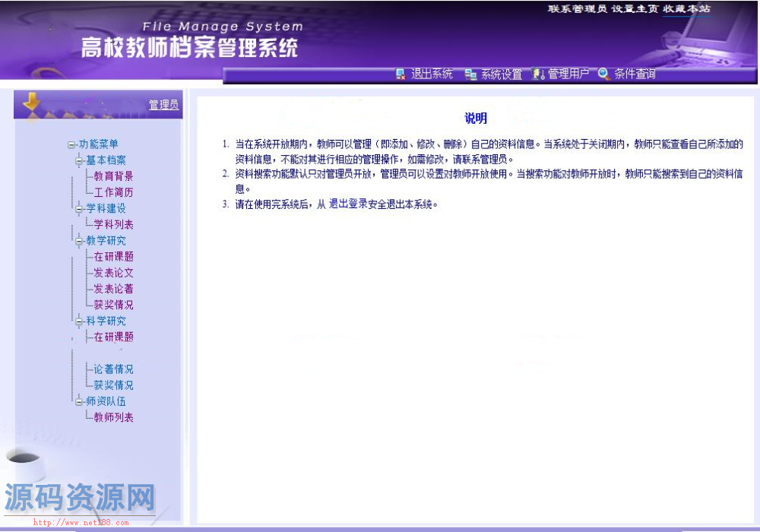Screen dimensions: 760x532
Task: Click the 管理员 link in sidebar header
Action: click(x=163, y=105)
